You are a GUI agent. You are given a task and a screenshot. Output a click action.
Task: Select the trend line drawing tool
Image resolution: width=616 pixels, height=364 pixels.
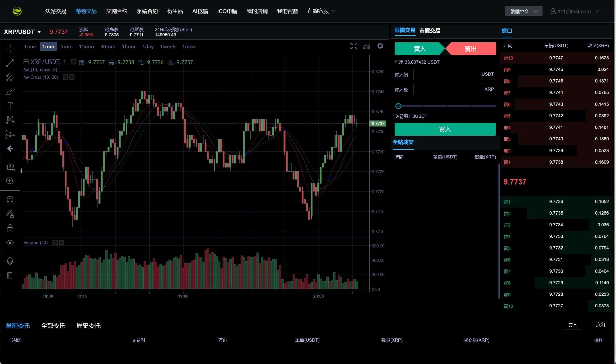click(x=10, y=63)
